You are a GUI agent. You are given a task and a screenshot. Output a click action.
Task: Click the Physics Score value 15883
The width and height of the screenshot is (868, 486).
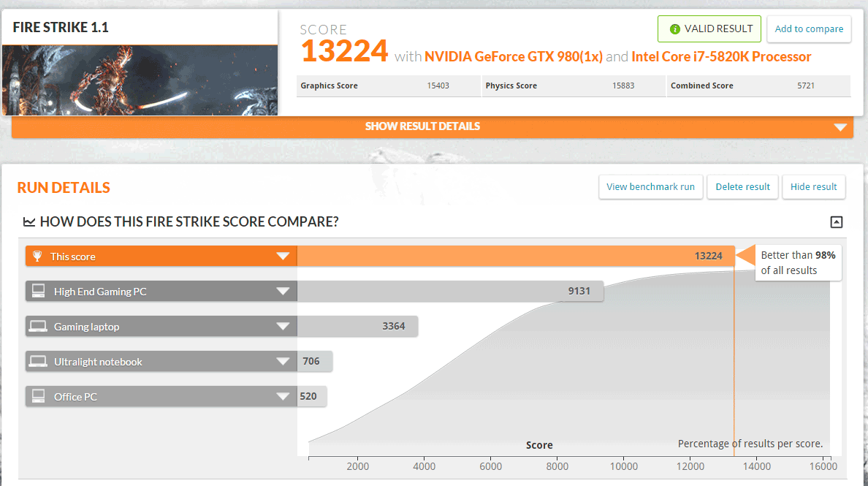coord(623,86)
